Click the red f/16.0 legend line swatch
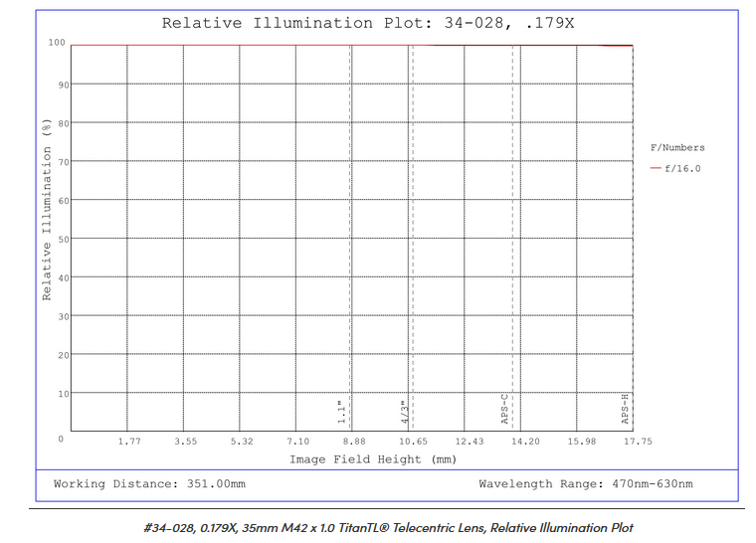Viewport: 756px width, 543px height. 656,169
